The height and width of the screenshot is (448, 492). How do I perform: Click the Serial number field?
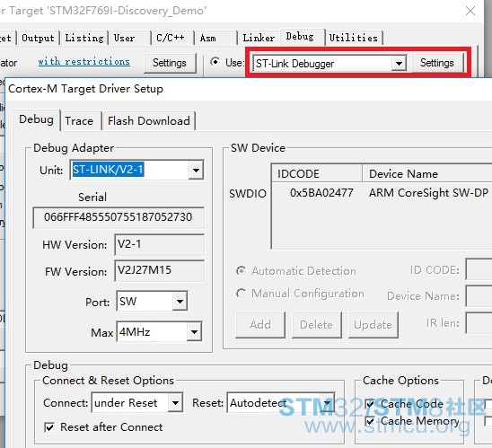[x=119, y=217]
